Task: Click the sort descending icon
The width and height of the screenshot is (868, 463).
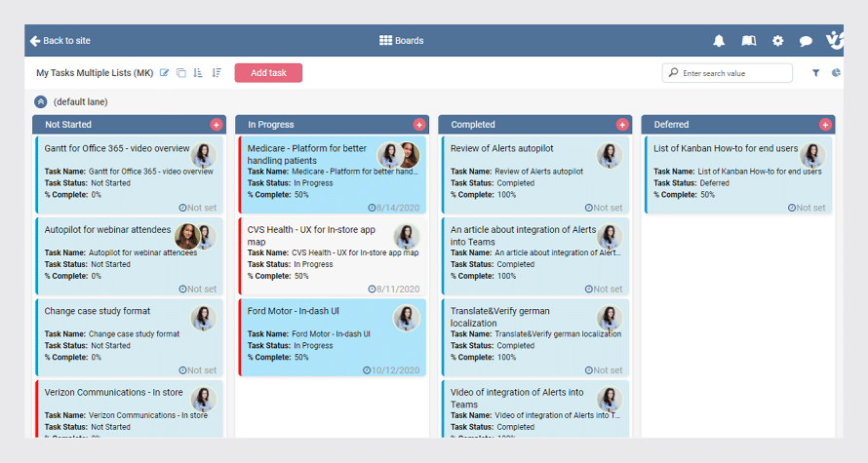Action: pos(217,72)
